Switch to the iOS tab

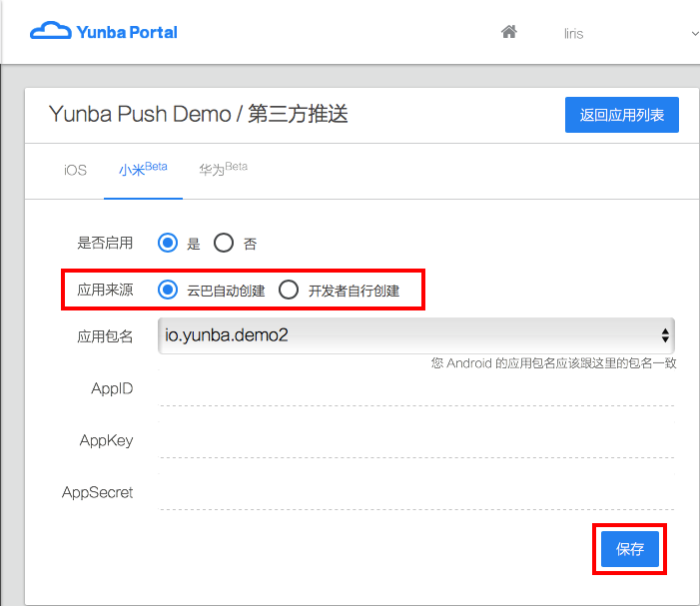[x=75, y=170]
